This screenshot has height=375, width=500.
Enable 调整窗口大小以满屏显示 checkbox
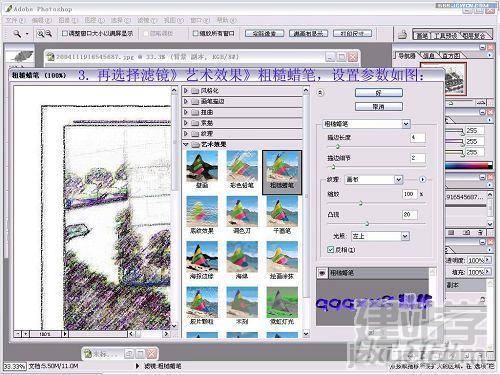pyautogui.click(x=65, y=33)
